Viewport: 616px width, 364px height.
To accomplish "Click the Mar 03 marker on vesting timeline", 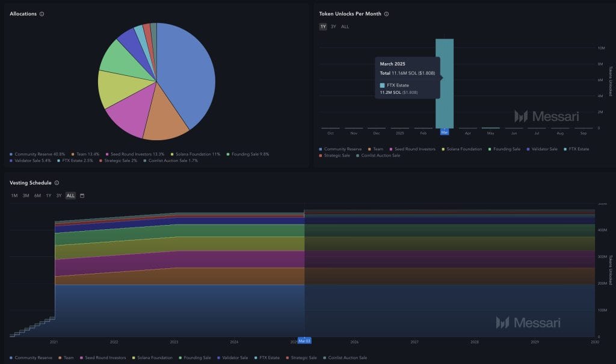I will pyautogui.click(x=304, y=341).
